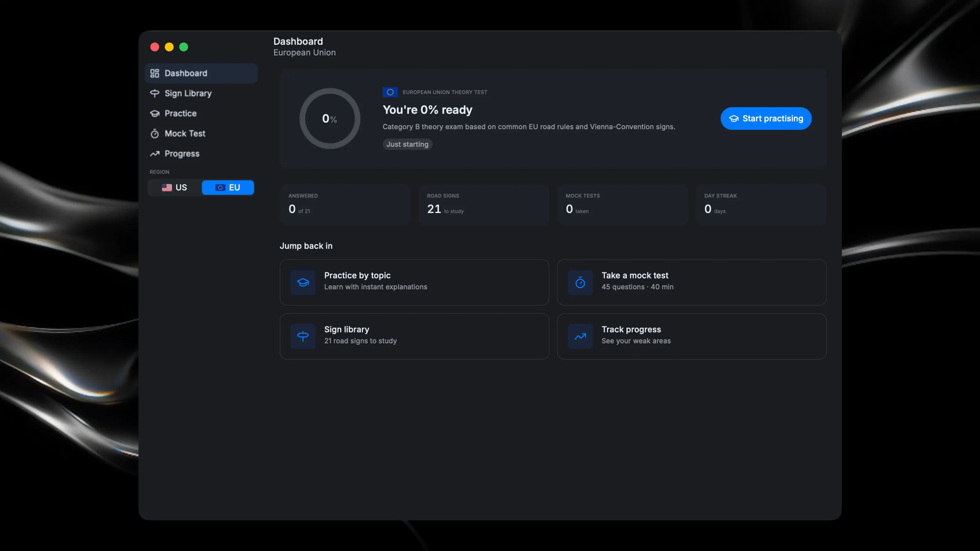Image resolution: width=980 pixels, height=551 pixels.
Task: Click the graduation cap icon on Practice by topic card
Action: tap(303, 283)
